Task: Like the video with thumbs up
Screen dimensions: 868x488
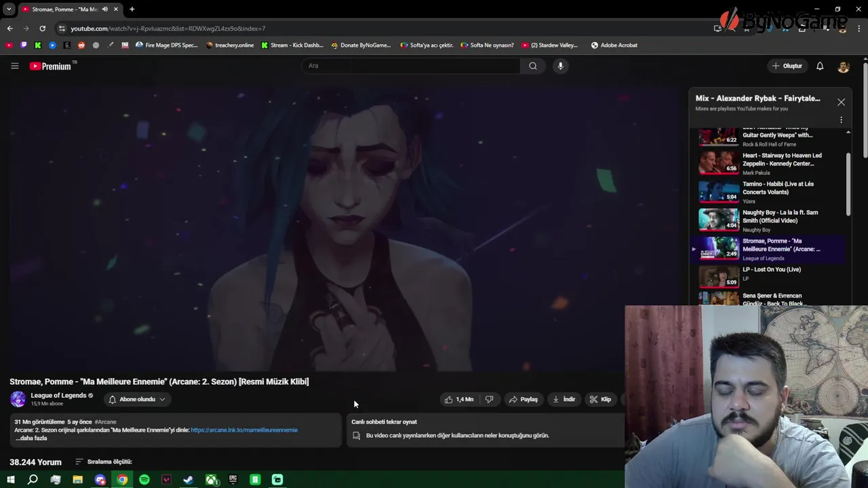Action: pos(459,399)
